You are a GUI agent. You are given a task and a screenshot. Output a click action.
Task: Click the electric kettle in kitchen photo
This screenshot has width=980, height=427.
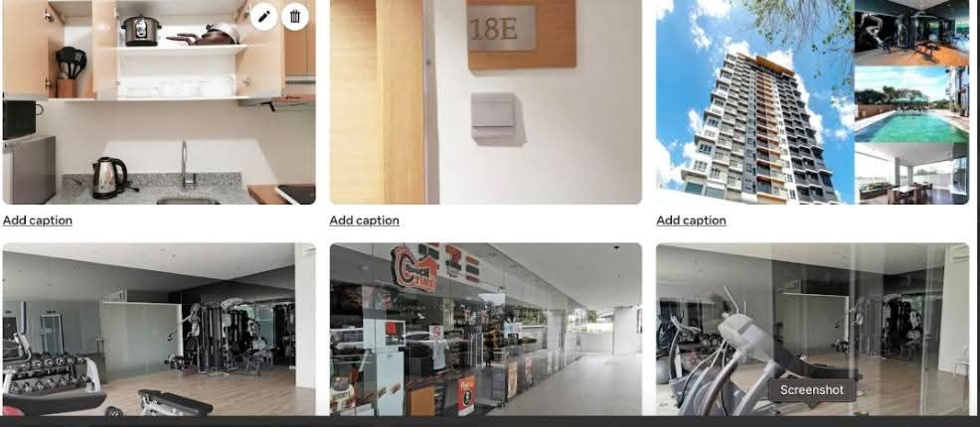[110, 178]
